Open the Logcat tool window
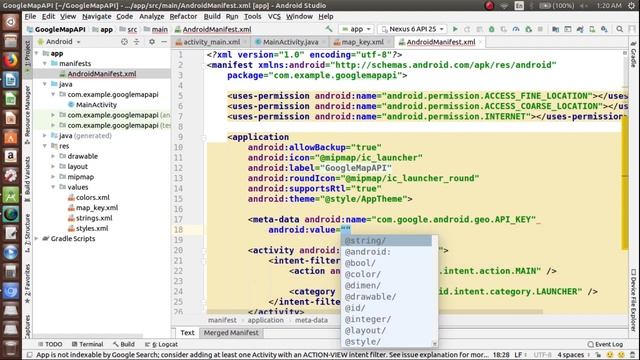This screenshot has width=640, height=360. click(162, 344)
